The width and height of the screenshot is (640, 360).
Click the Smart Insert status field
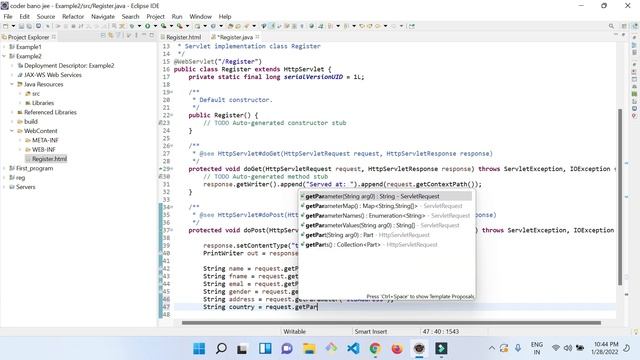tap(371, 331)
